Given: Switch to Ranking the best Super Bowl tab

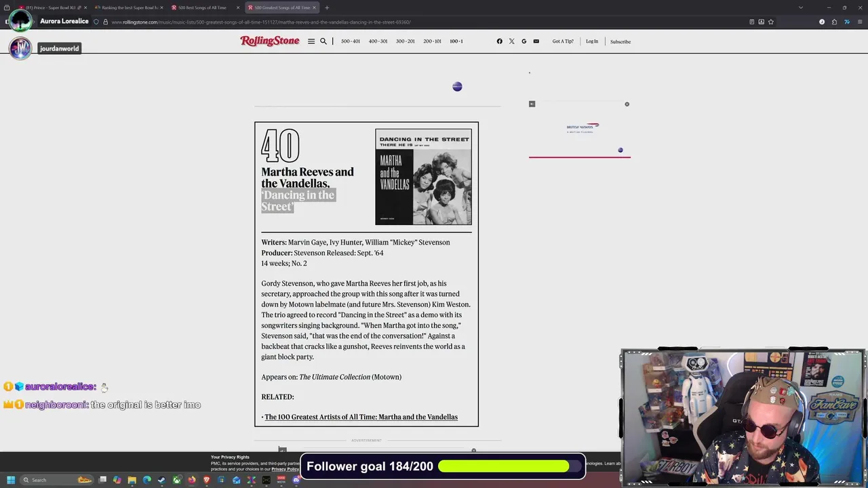Looking at the screenshot, I should click(129, 7).
